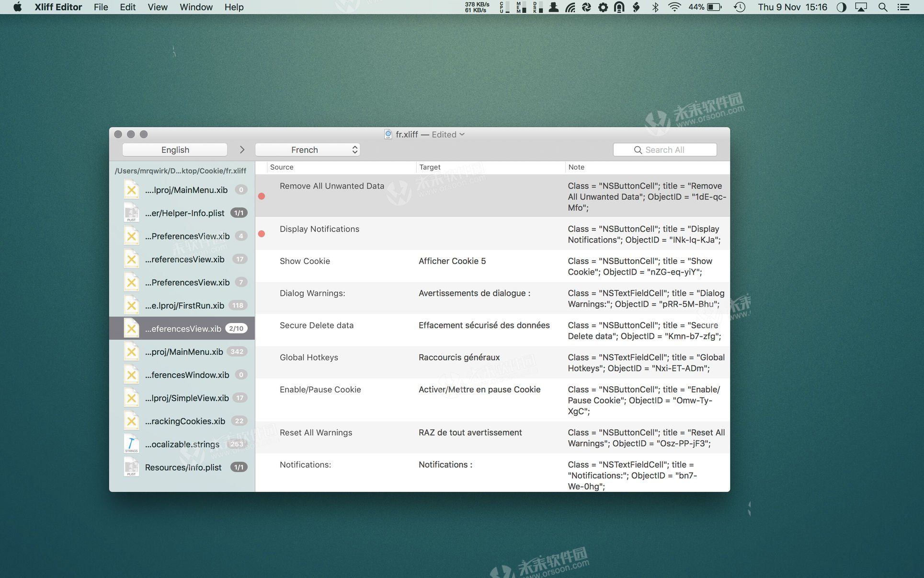Click the Helper-Info.plist file icon
Screen dimensions: 924x578
[131, 213]
